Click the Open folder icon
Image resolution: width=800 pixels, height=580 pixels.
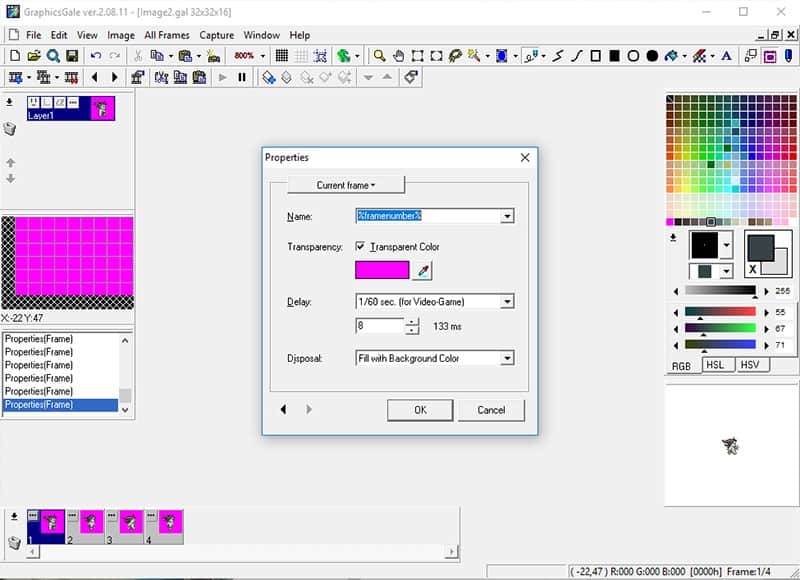click(x=34, y=56)
